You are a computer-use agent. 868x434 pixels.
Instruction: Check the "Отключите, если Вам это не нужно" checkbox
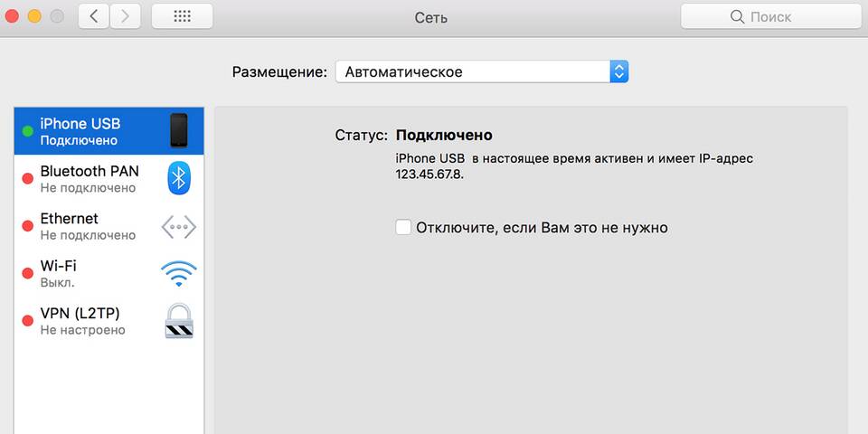pos(403,227)
